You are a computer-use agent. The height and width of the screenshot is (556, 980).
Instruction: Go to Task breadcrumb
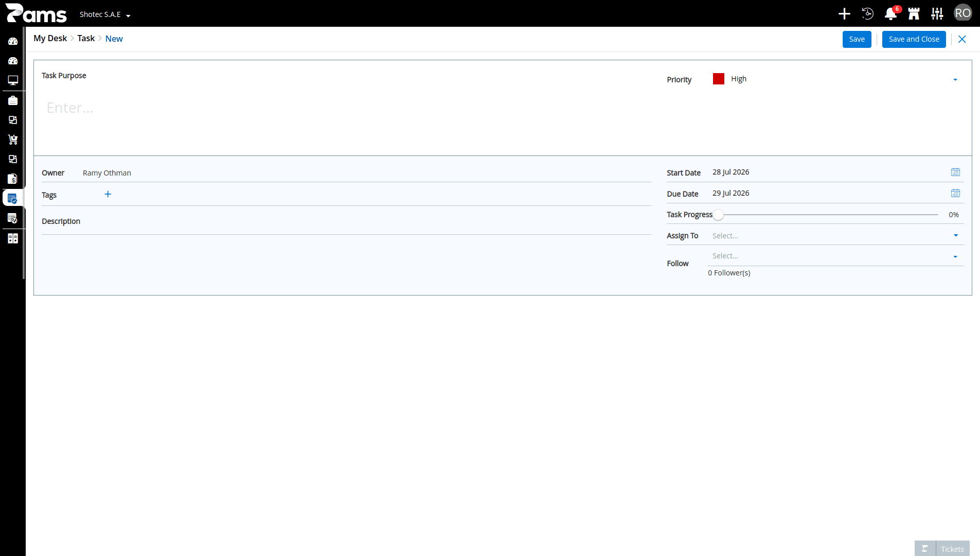[x=86, y=39]
